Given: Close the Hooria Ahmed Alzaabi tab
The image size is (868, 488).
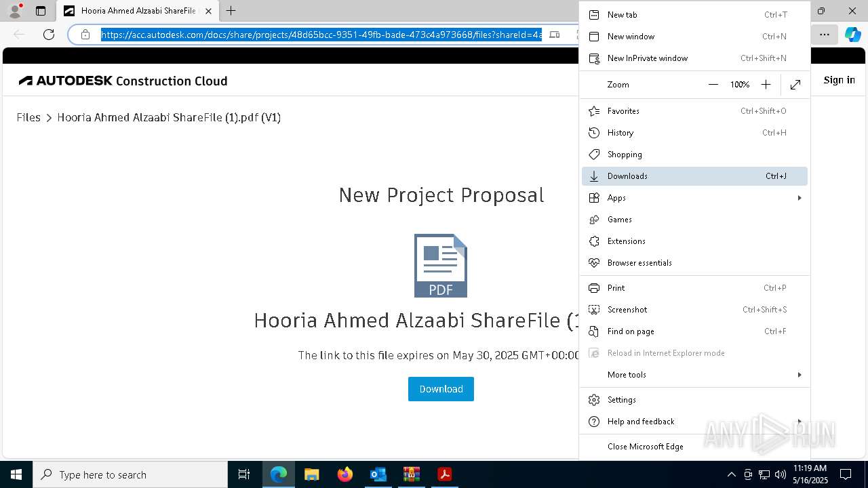Looking at the screenshot, I should (208, 11).
